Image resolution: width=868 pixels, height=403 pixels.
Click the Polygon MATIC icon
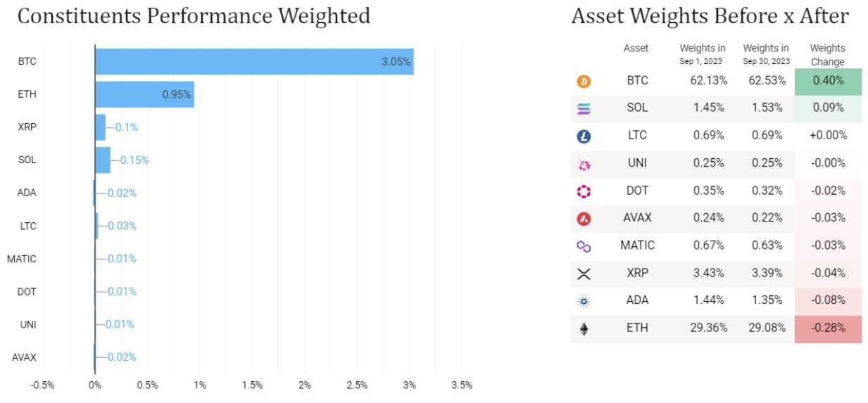[x=584, y=246]
